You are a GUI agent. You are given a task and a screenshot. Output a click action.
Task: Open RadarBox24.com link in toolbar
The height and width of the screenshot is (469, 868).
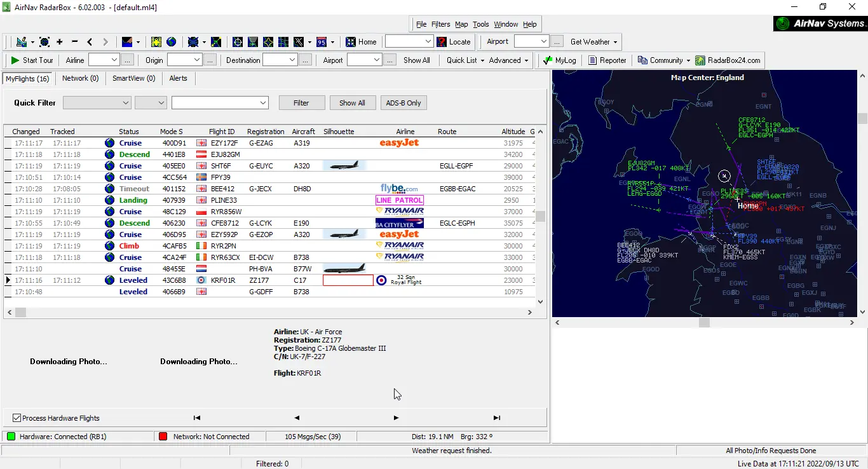pyautogui.click(x=728, y=60)
